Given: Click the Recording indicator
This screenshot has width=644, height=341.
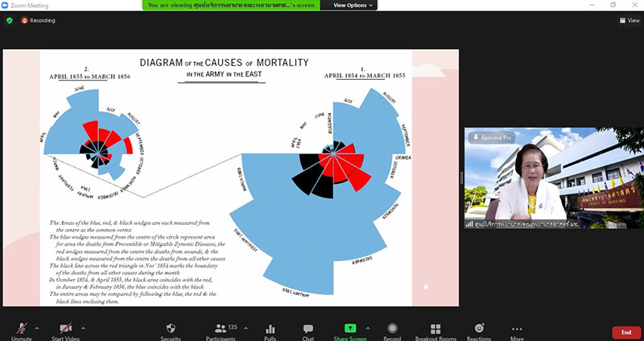Looking at the screenshot, I should pos(38,20).
